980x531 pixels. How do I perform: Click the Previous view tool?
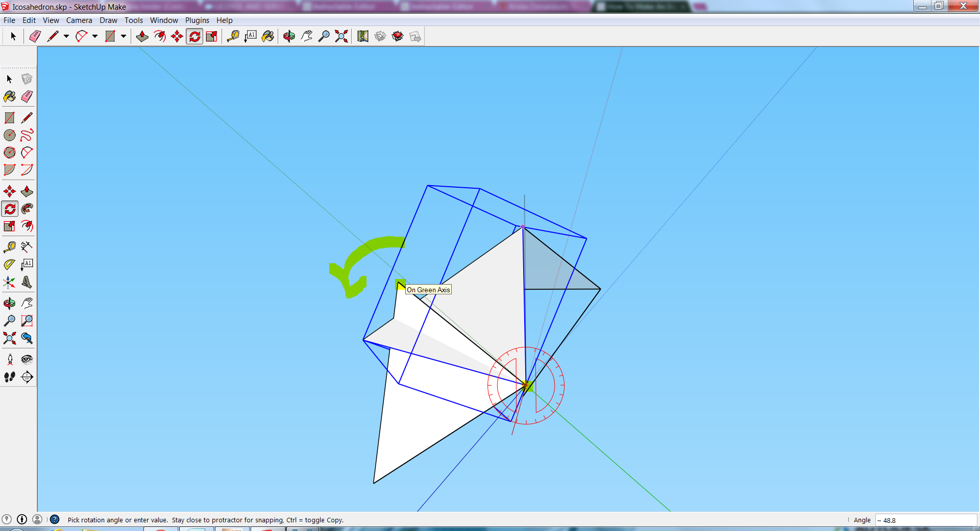27,338
